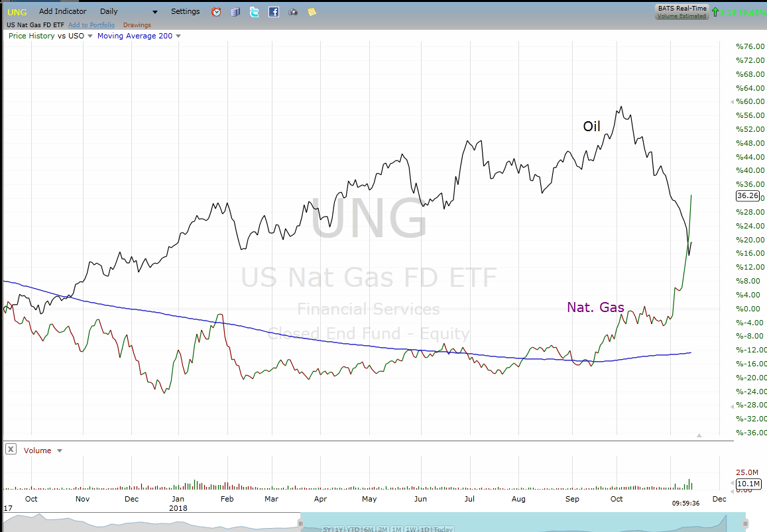
Task: Click the Volume panel label
Action: (x=38, y=451)
